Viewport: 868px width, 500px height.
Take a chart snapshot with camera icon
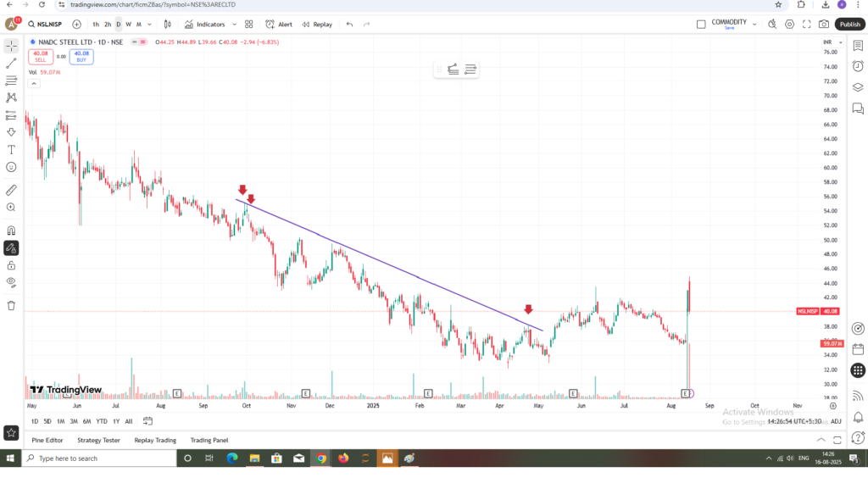[824, 25]
